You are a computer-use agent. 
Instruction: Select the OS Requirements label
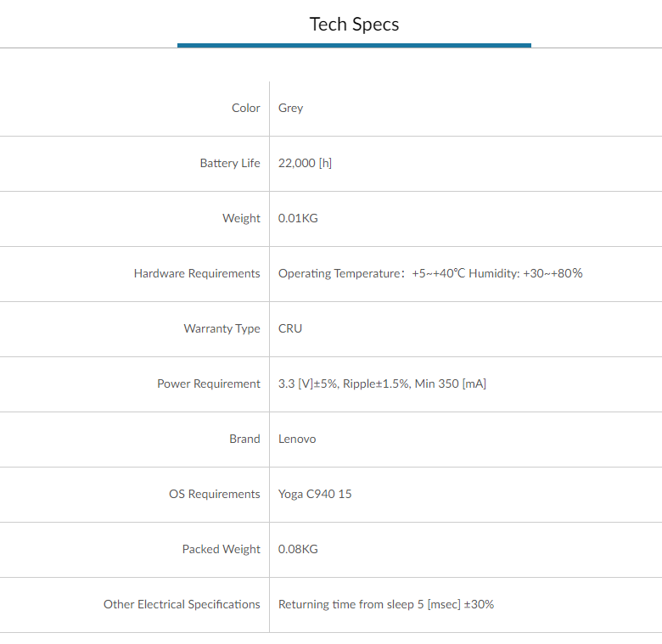click(215, 494)
